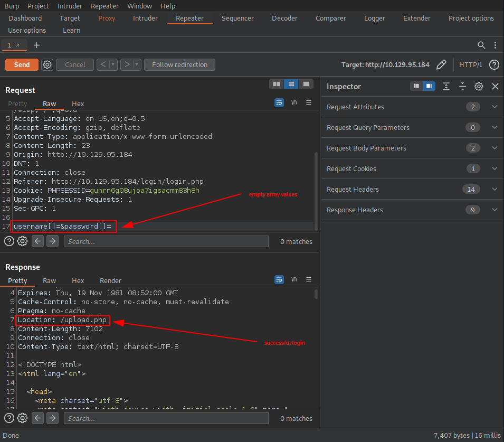Expand Request Cookies section
Screen dimensions: 504x442
(495, 168)
